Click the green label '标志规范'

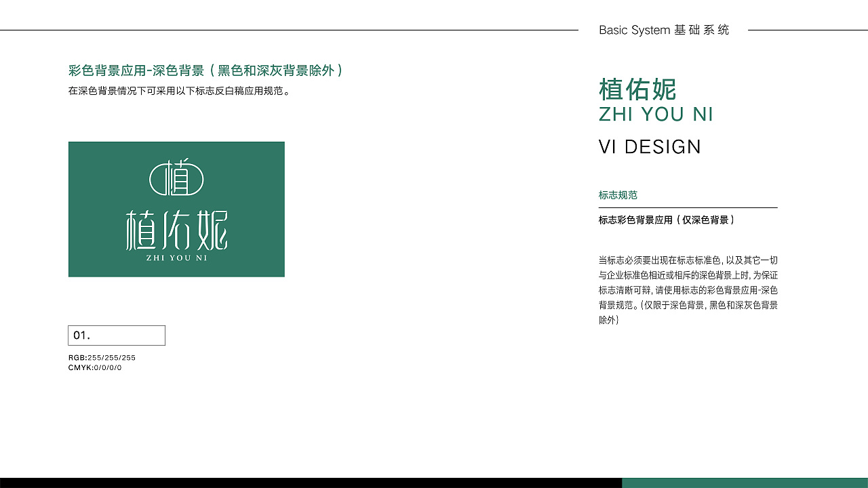618,195
